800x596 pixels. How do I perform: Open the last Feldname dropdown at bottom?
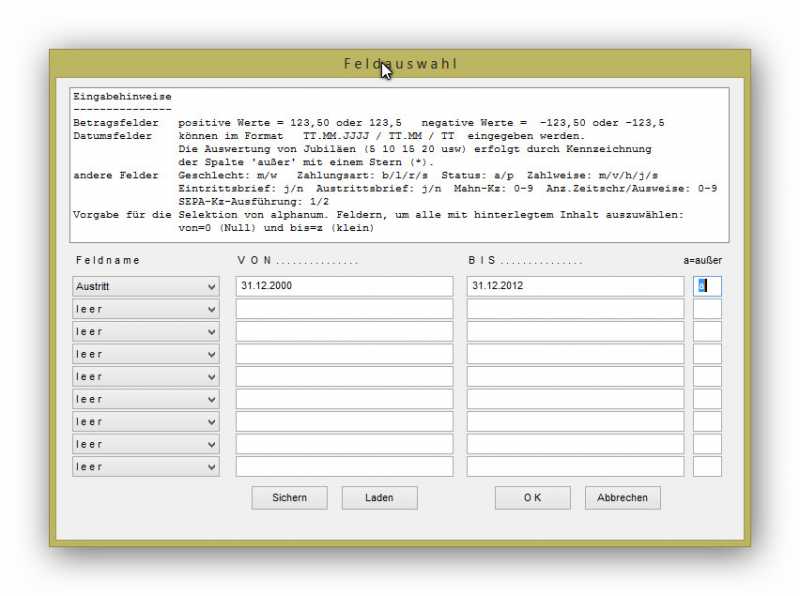coord(146,466)
